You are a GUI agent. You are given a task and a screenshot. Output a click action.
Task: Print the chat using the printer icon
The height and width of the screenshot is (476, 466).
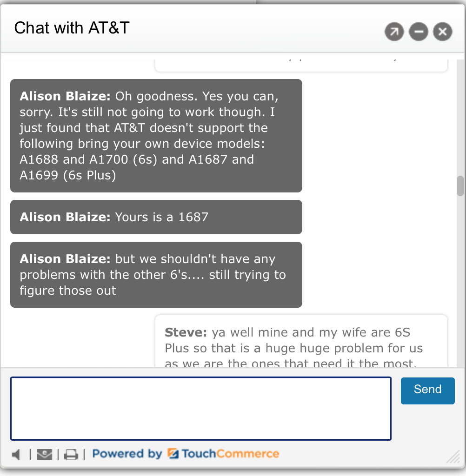click(71, 454)
